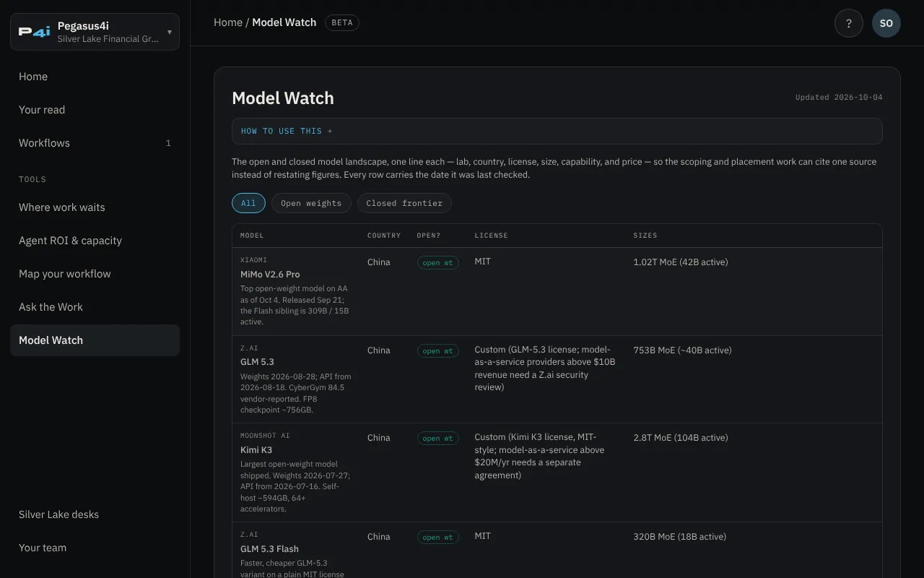The image size is (924, 578).
Task: Open the help question mark icon
Action: 849,23
